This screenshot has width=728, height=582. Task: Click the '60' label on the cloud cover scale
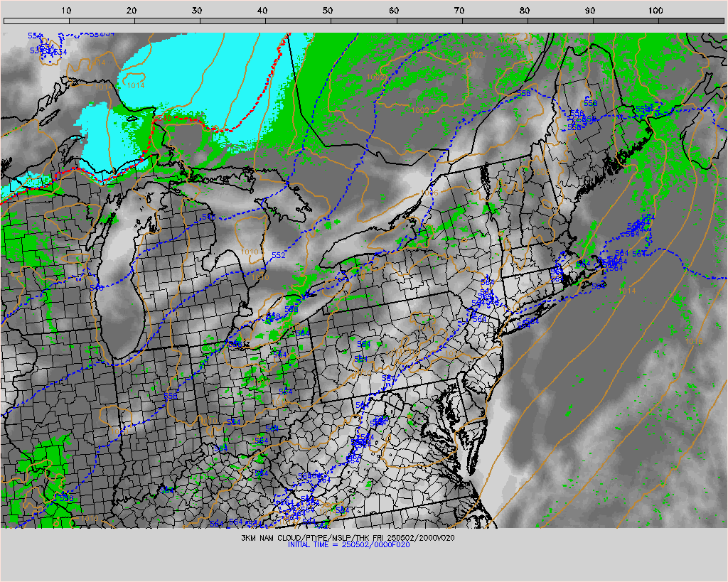click(x=394, y=11)
